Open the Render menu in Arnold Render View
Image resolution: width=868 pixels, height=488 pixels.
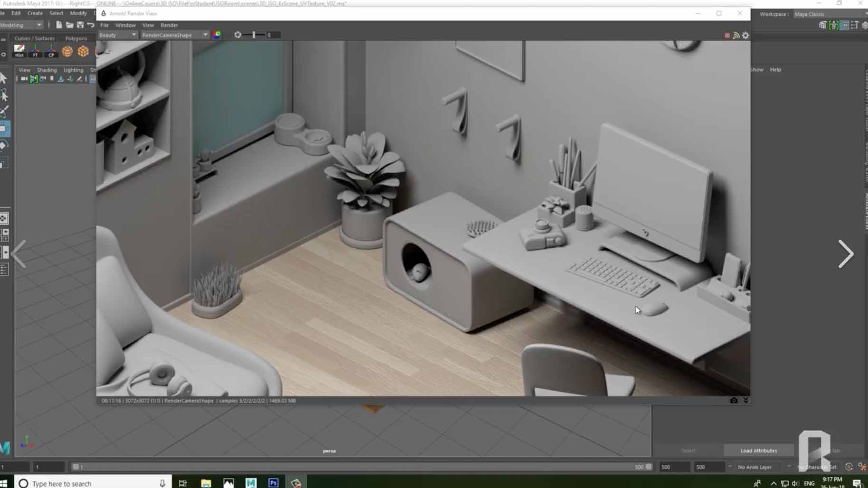[169, 25]
